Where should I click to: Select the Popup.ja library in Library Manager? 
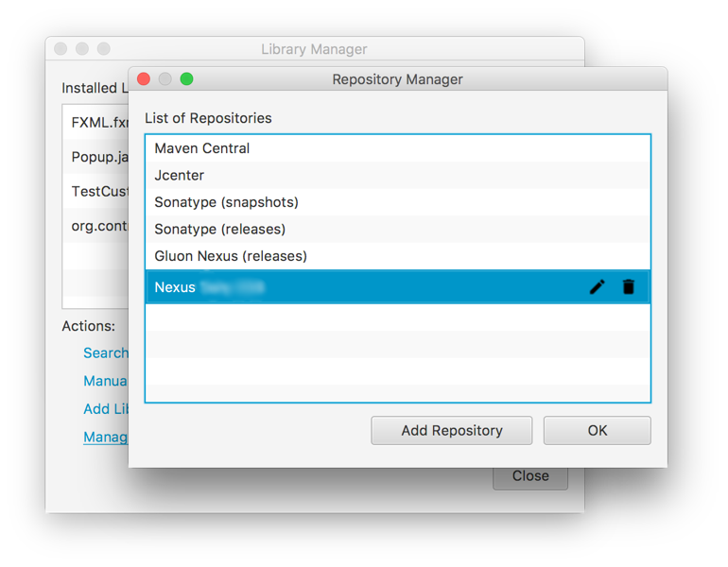(x=95, y=157)
